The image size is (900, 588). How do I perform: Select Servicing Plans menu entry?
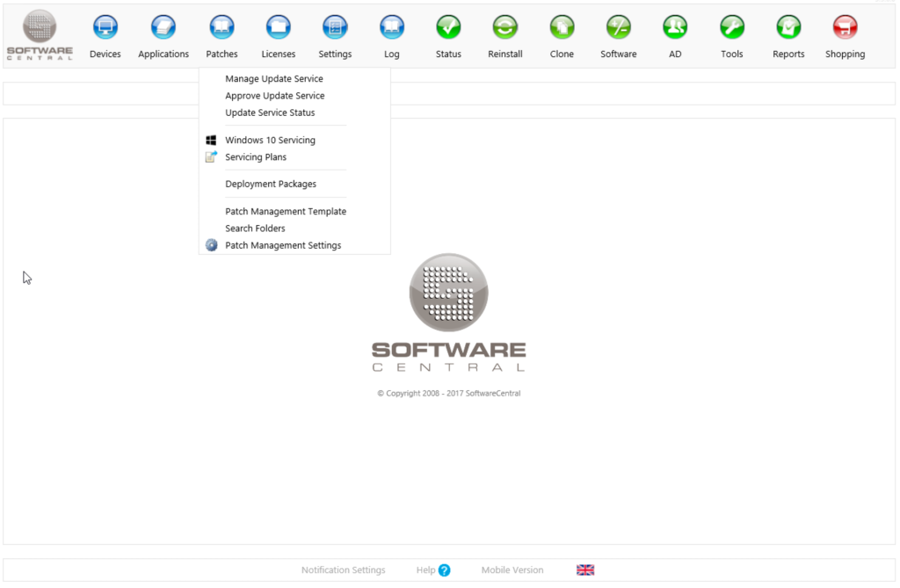256,156
